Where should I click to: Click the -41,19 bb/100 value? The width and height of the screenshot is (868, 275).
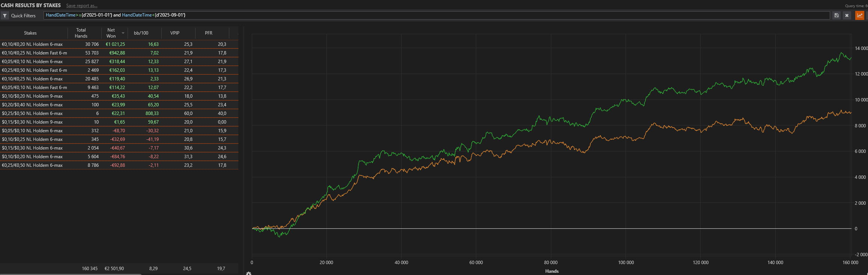pos(152,139)
